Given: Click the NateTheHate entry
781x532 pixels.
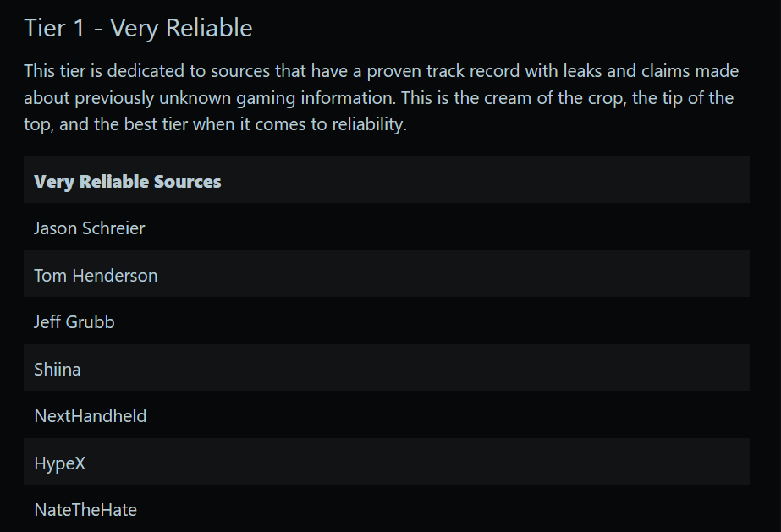Looking at the screenshot, I should click(x=85, y=510).
